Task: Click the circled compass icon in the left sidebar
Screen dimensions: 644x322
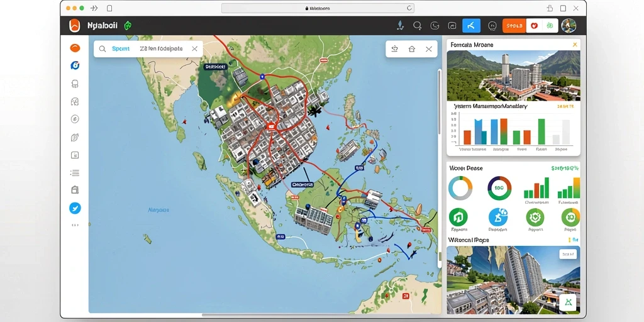Action: (x=75, y=119)
